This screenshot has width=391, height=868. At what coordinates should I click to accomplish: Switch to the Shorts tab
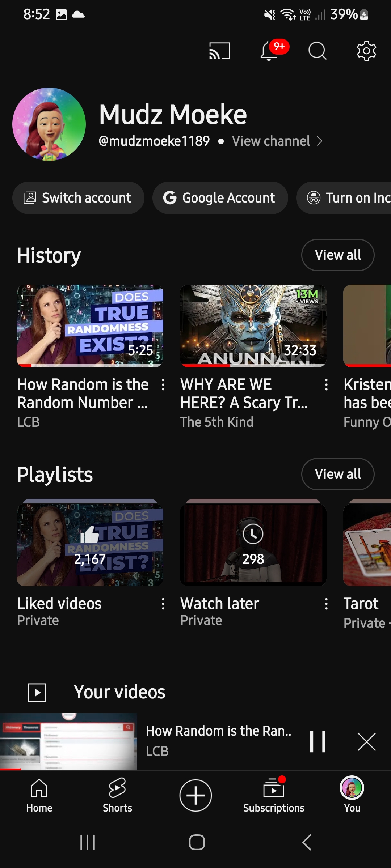(x=117, y=795)
